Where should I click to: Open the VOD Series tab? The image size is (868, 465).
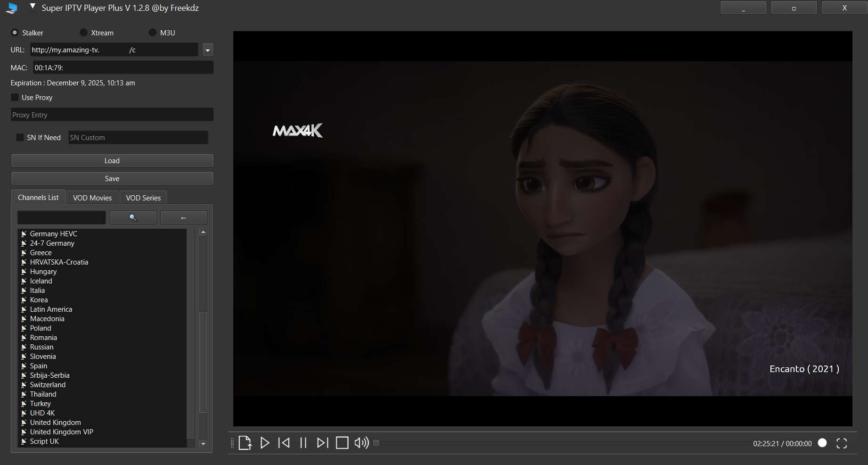click(143, 198)
